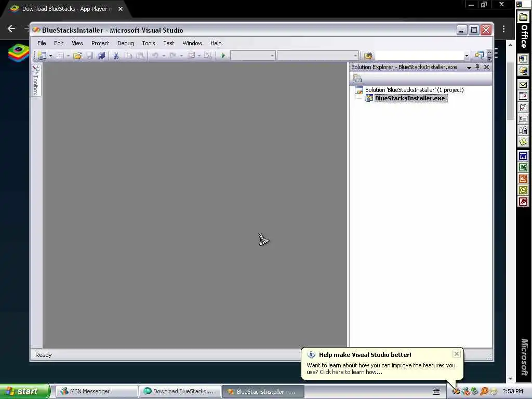Open the Edit menu
The width and height of the screenshot is (532, 399).
pos(59,43)
